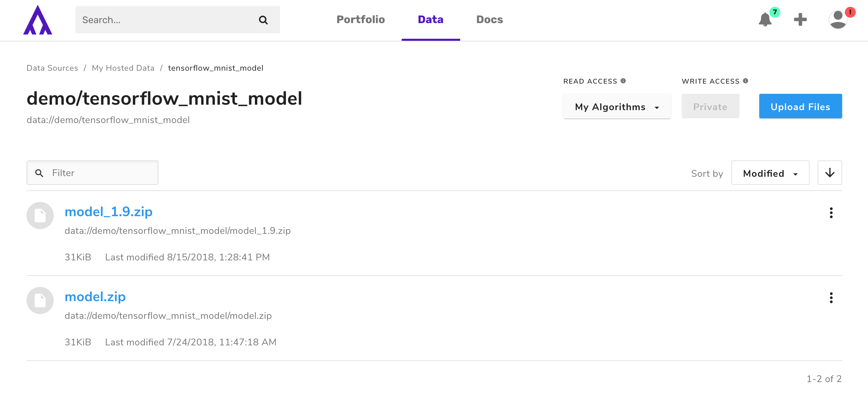Go to My Hosted Data breadcrumb
868x397 pixels.
[x=123, y=68]
